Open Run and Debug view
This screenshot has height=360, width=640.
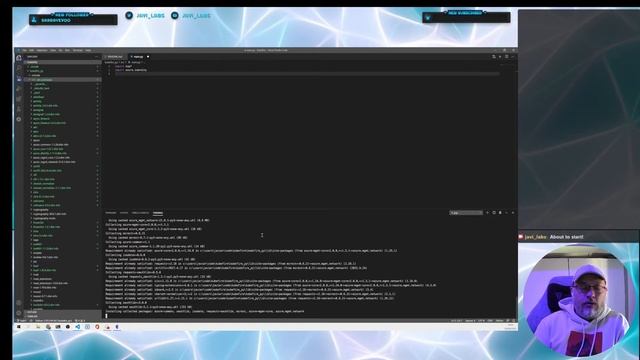19,89
